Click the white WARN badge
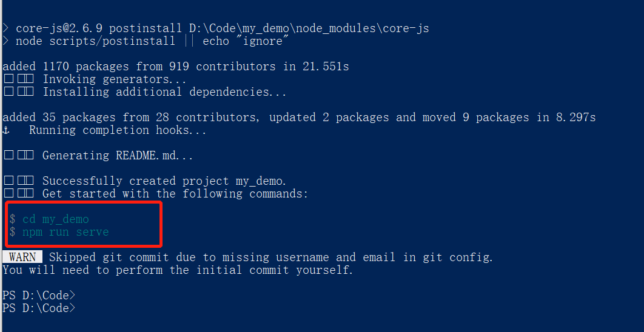The height and width of the screenshot is (332, 644). click(22, 257)
